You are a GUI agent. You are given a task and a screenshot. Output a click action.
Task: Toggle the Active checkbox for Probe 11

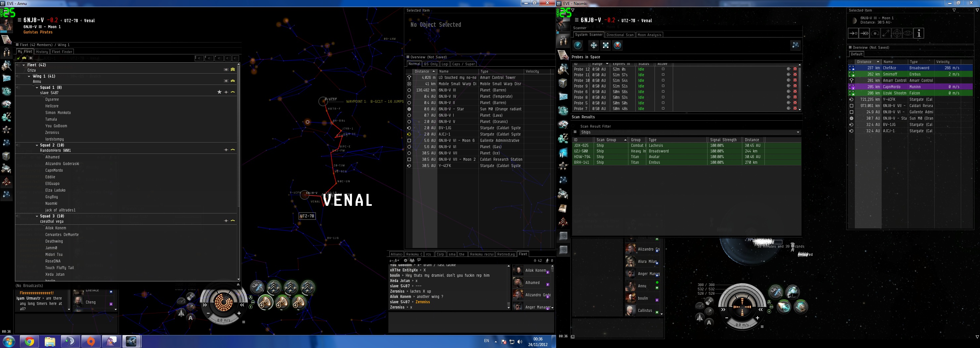(663, 75)
